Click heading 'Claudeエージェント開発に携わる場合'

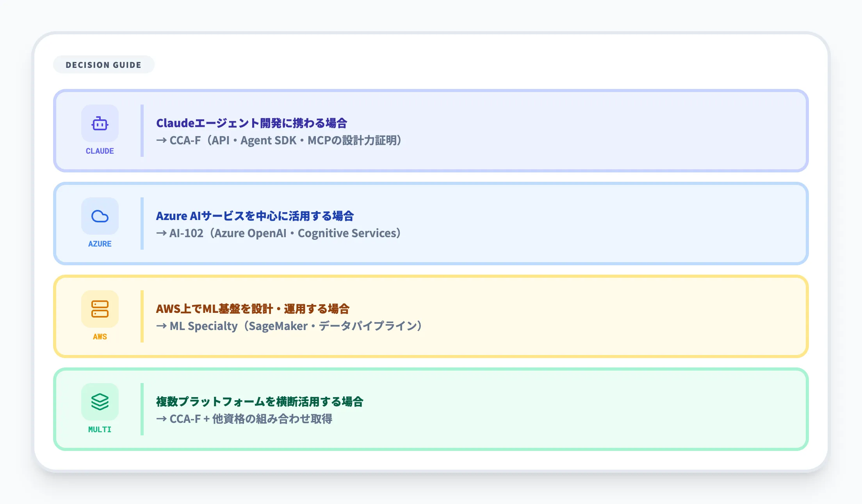coord(252,123)
